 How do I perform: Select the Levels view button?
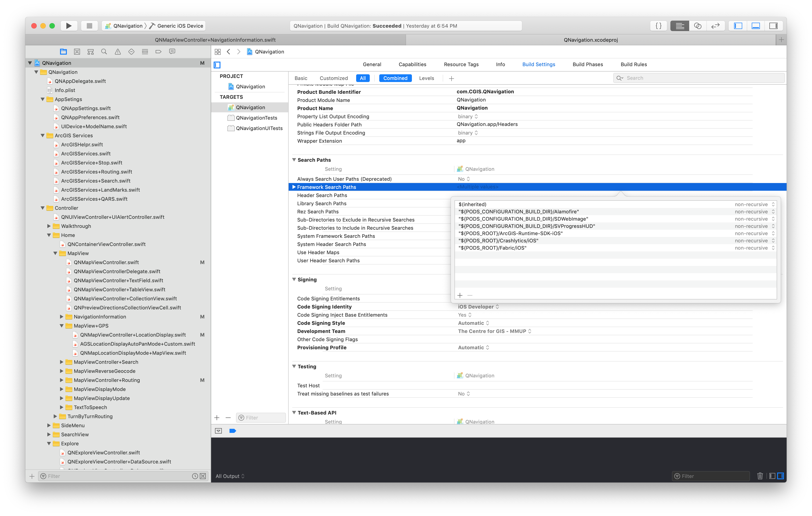pos(426,78)
